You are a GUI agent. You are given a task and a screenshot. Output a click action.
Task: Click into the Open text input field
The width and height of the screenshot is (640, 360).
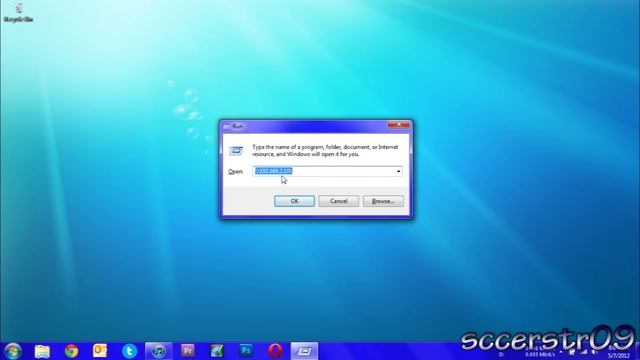coord(327,171)
